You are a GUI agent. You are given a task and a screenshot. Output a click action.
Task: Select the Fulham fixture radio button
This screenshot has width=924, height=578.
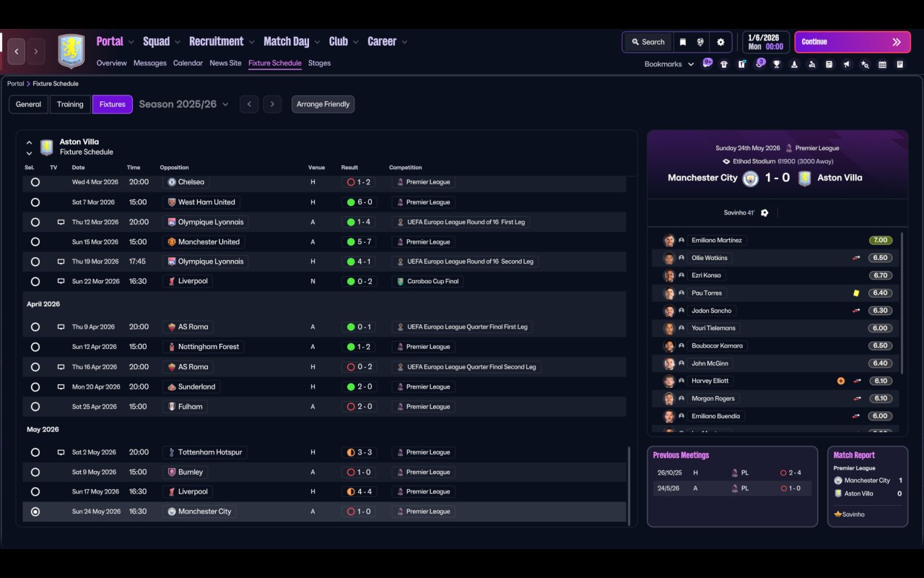click(x=35, y=407)
